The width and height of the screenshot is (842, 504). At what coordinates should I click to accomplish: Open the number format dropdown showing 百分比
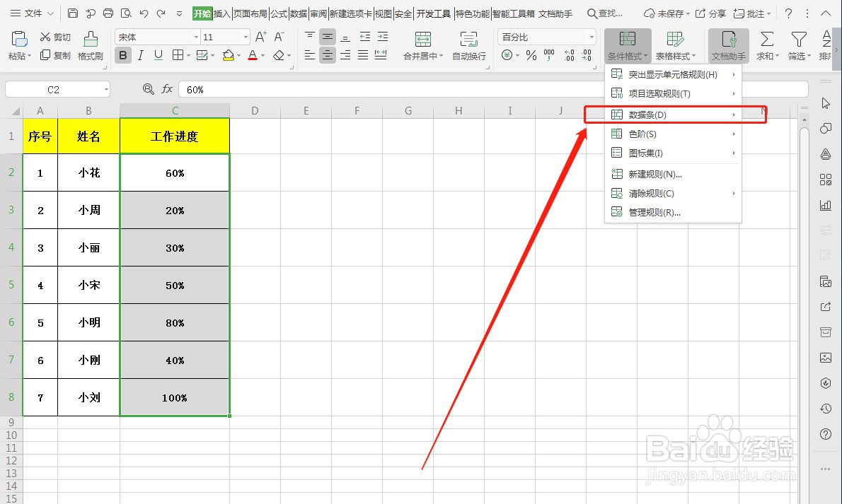coord(592,37)
